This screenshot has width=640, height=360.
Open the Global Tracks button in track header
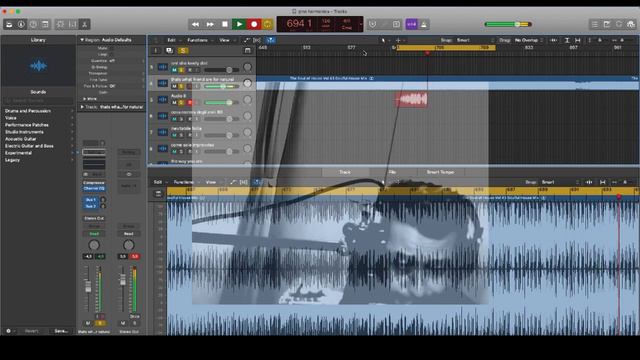pyautogui.click(x=247, y=51)
